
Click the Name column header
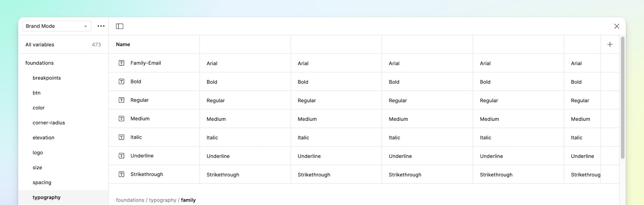[x=123, y=44]
